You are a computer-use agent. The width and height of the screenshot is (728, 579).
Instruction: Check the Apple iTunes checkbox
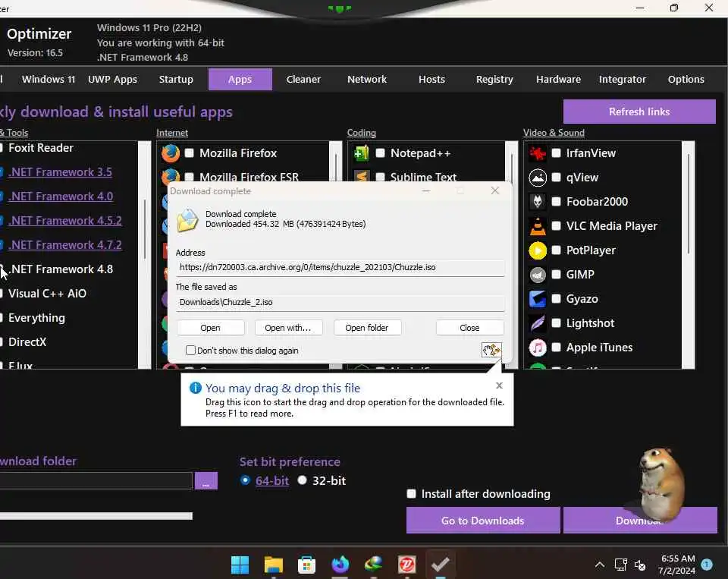[x=556, y=347]
